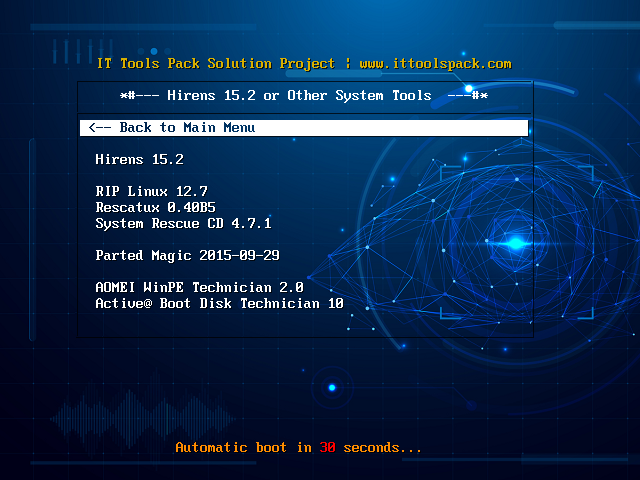Choose Hirens 15.2 from the boot list

pos(140,159)
